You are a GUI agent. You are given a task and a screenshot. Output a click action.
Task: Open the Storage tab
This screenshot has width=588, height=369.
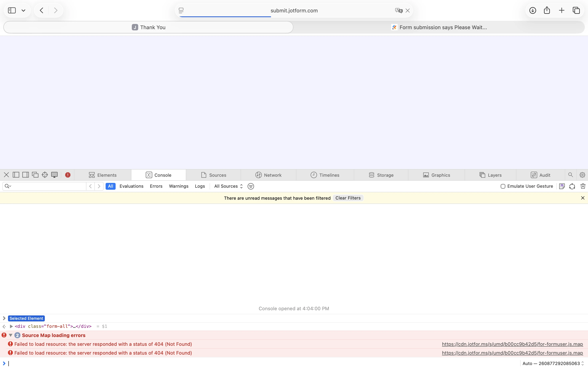coord(381,175)
